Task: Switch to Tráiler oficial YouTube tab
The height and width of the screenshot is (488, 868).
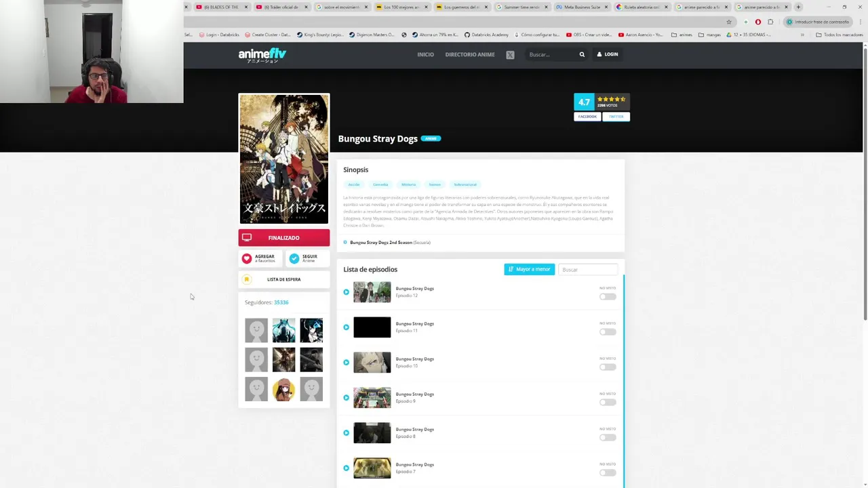Action: click(281, 7)
